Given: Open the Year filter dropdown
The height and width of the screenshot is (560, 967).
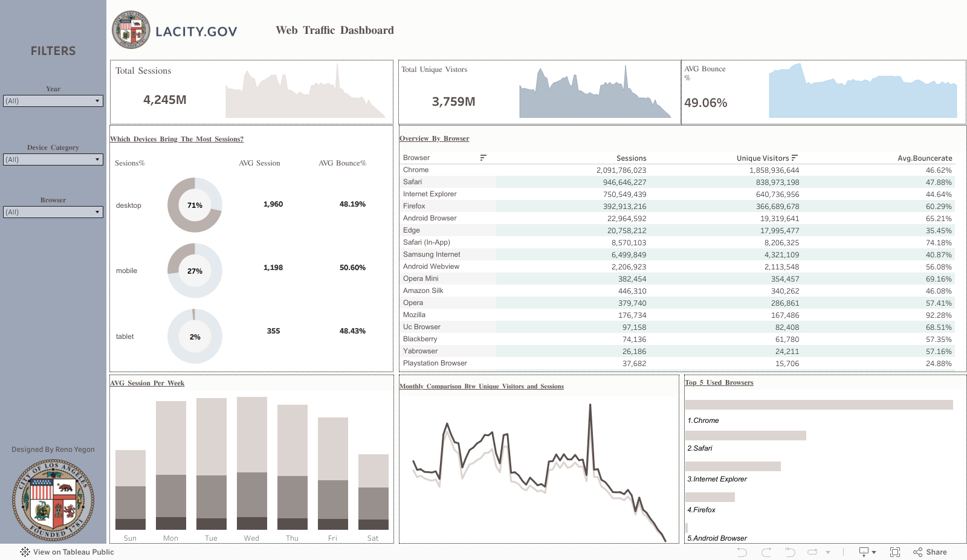Looking at the screenshot, I should [x=53, y=101].
